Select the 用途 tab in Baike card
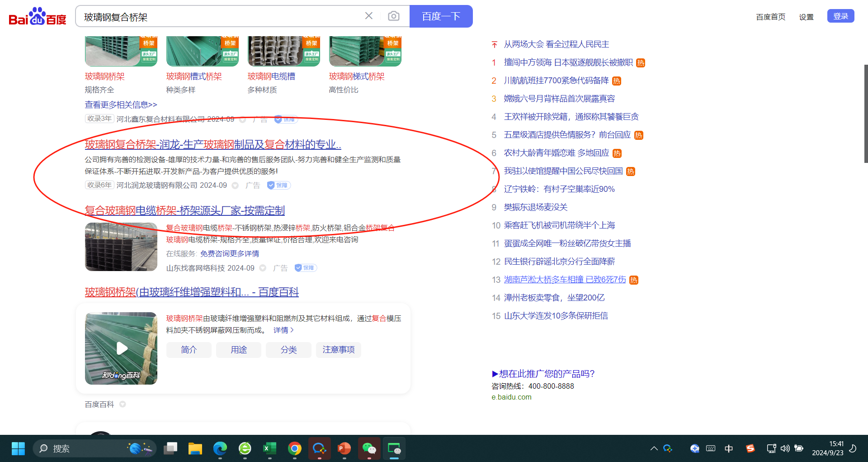The image size is (868, 462). (x=239, y=350)
